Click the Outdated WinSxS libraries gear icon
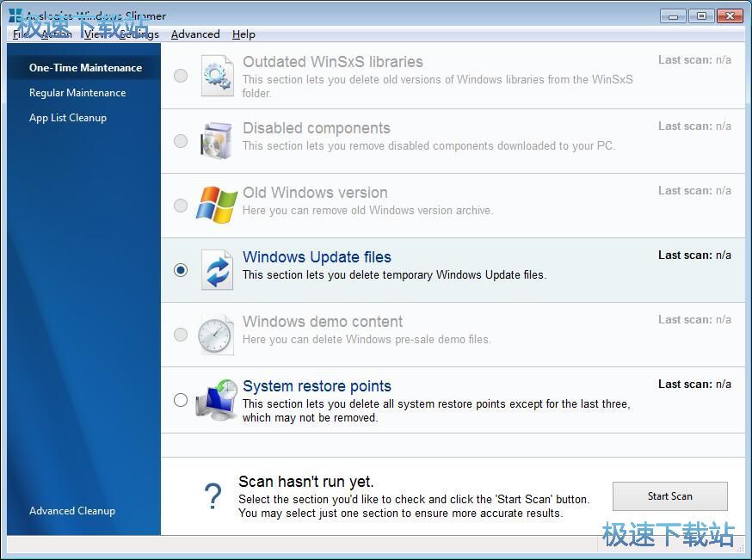This screenshot has width=752, height=560. click(x=218, y=76)
